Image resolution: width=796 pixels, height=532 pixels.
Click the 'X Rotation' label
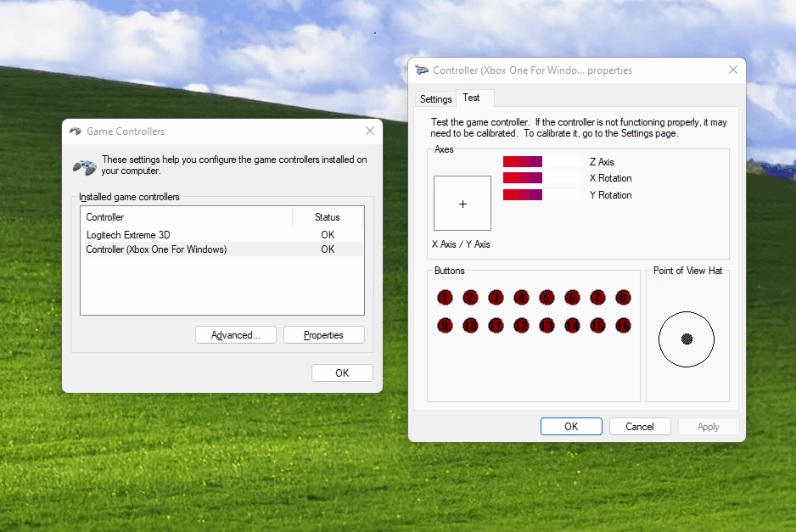pos(611,178)
